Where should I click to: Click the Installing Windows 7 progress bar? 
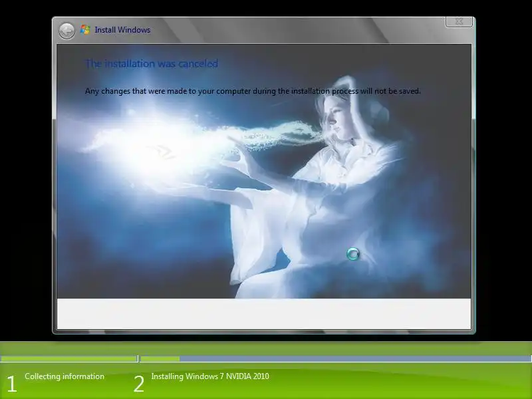336,358
